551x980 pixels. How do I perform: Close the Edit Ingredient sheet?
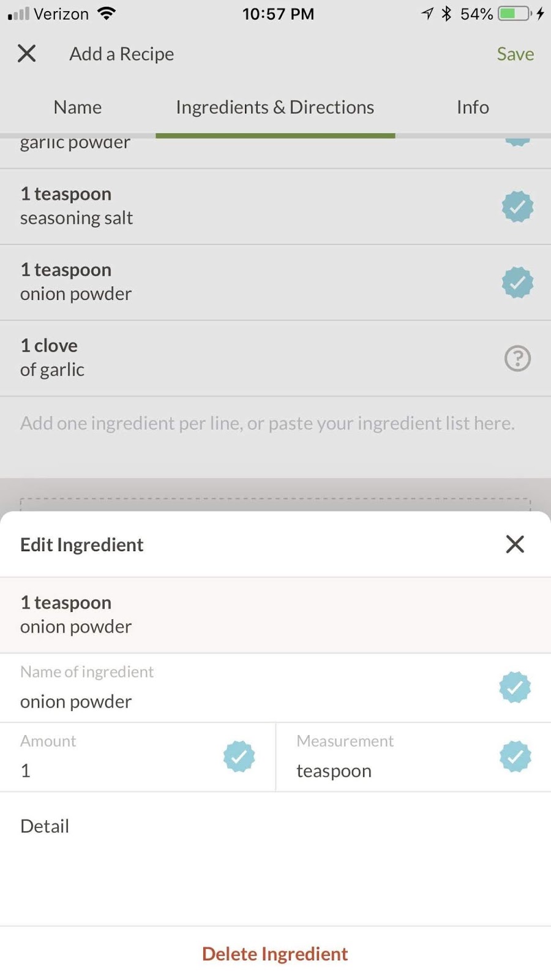(x=514, y=544)
